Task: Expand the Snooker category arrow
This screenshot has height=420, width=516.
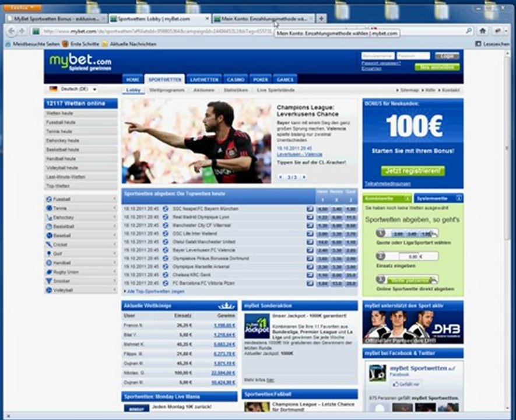Action: tap(114, 281)
